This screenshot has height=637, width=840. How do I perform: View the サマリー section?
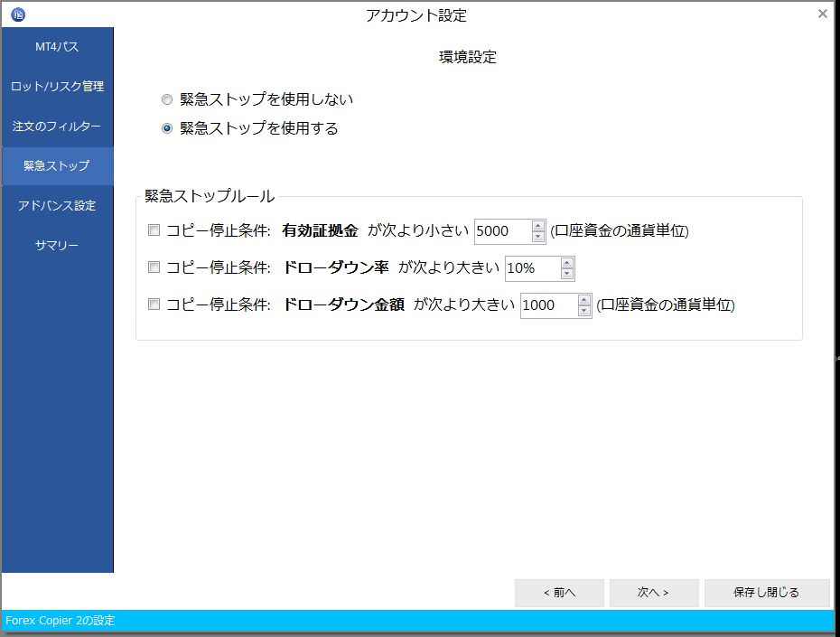56,245
